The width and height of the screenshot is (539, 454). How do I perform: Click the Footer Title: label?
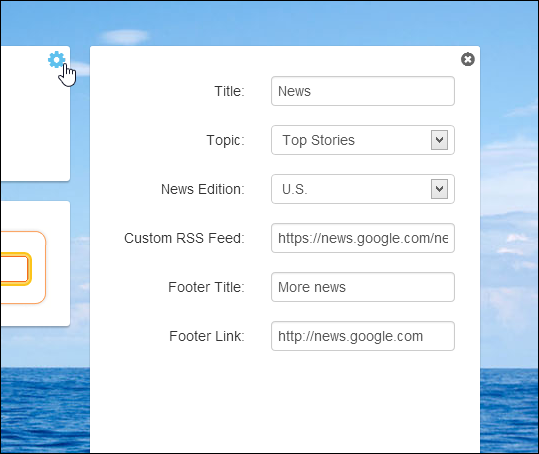click(x=206, y=287)
